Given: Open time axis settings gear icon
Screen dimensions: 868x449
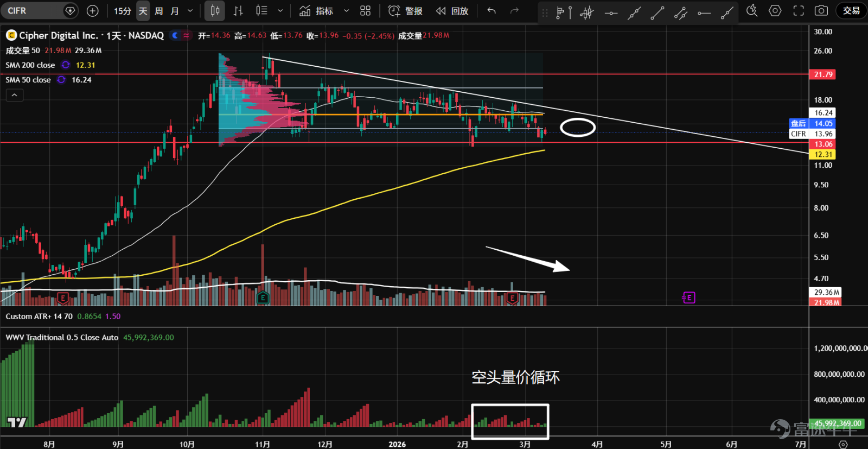Looking at the screenshot, I should pyautogui.click(x=843, y=444).
